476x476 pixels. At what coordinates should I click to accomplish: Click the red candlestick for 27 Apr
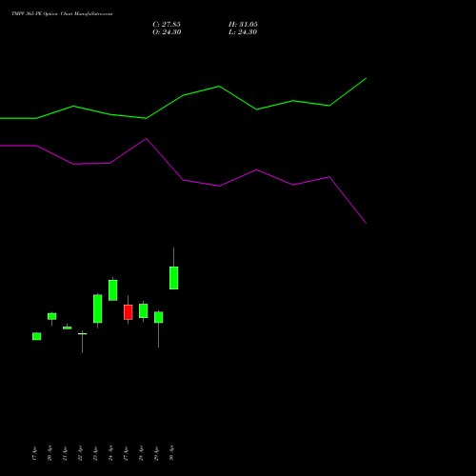pyautogui.click(x=129, y=312)
